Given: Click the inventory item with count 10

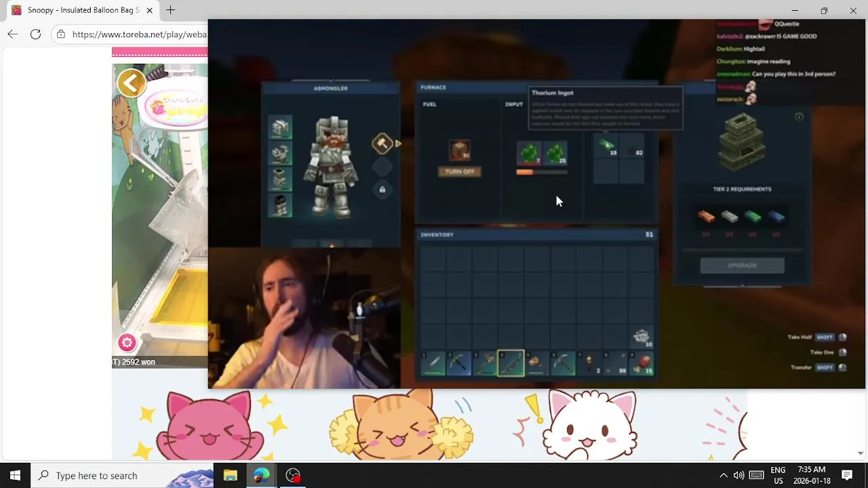Looking at the screenshot, I should pyautogui.click(x=642, y=338).
